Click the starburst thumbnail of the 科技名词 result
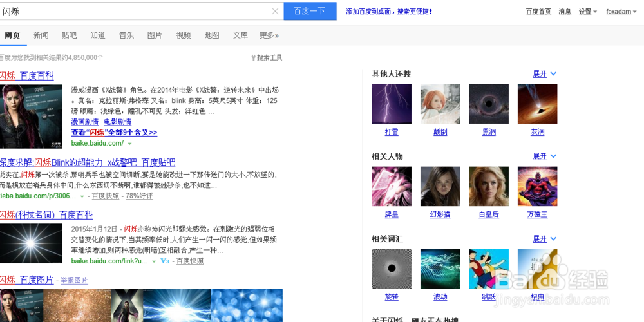Viewport: 644px width, 322px height. [x=31, y=243]
